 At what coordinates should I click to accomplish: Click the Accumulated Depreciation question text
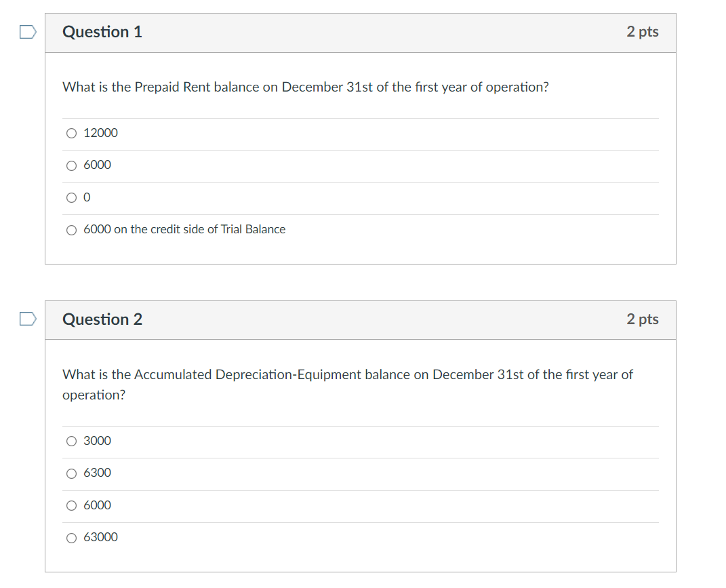click(347, 375)
